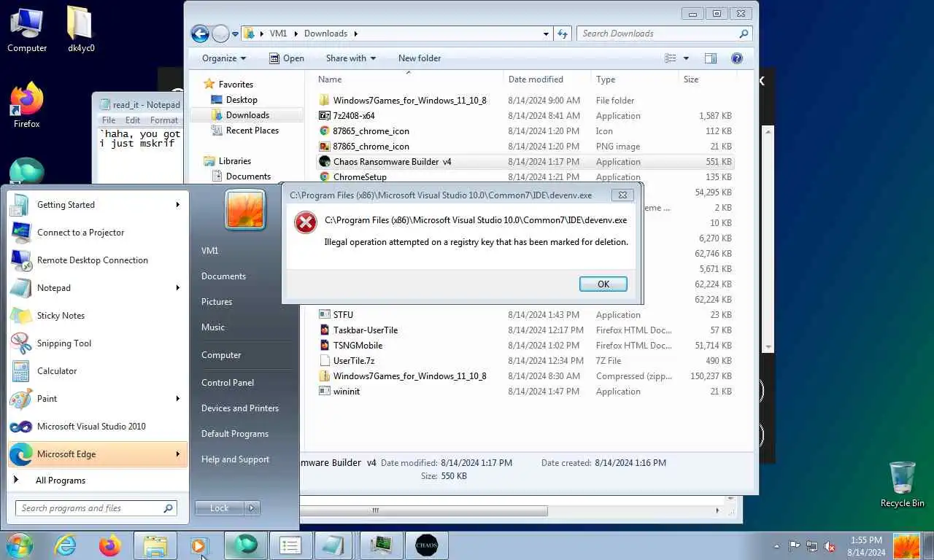Open the Organize dropdown menu
Image resolution: width=934 pixels, height=560 pixels.
click(224, 58)
